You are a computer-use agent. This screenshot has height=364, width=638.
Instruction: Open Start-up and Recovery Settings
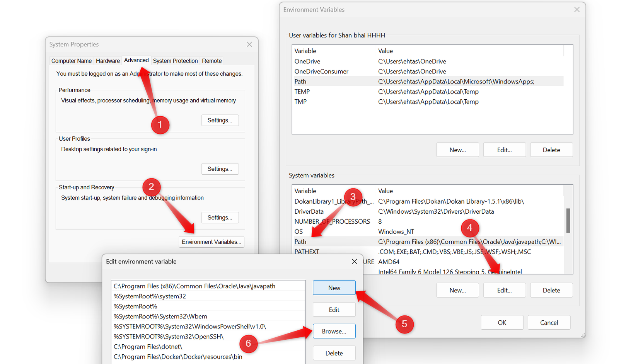pyautogui.click(x=220, y=218)
